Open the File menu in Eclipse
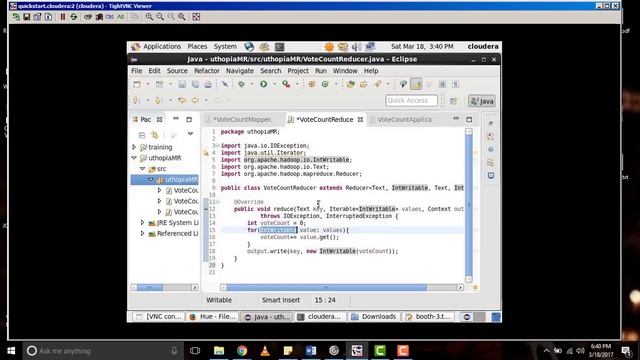Viewport: 640px width, 360px height. [137, 71]
